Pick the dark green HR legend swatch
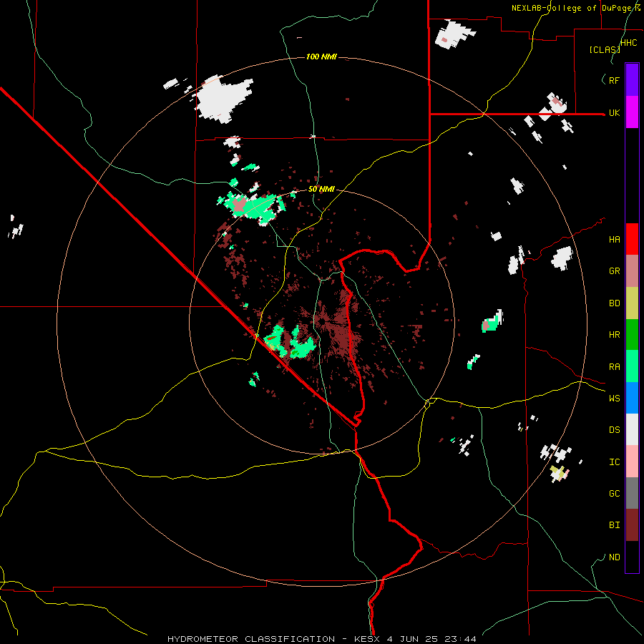Screen dimensions: 644x644 632,335
